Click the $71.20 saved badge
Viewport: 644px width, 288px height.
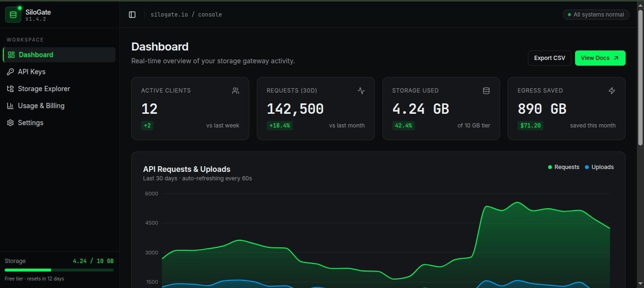[530, 126]
